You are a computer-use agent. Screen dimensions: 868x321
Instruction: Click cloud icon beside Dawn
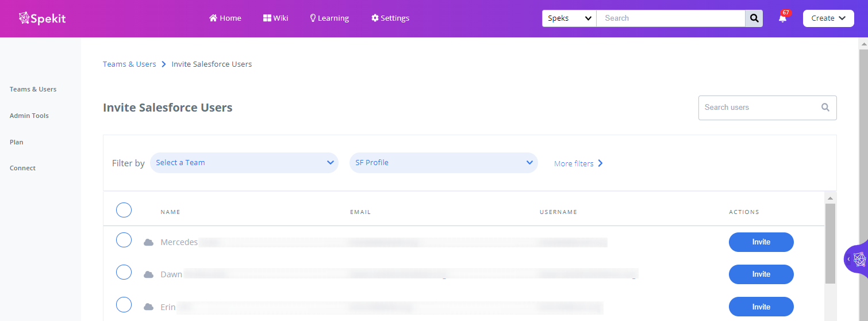[148, 274]
